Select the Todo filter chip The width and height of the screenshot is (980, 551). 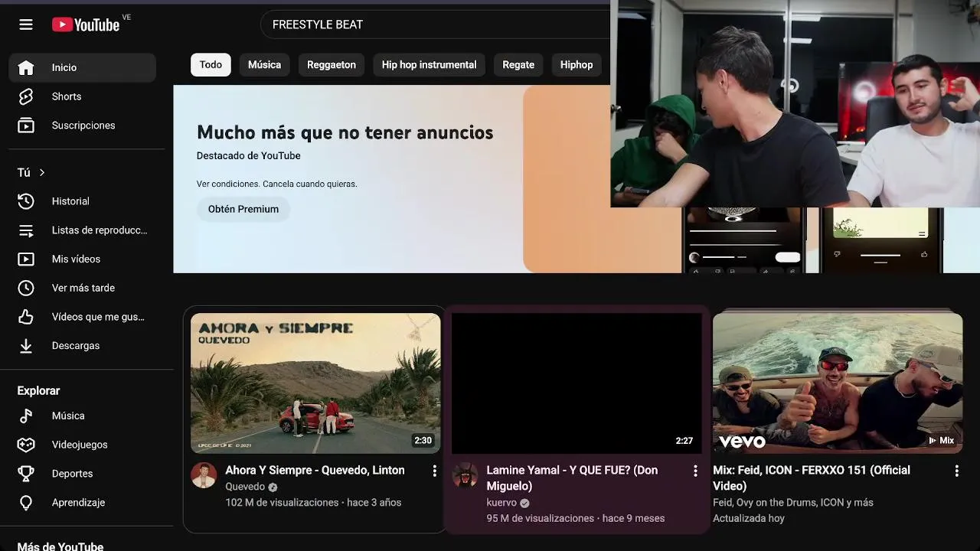pos(211,65)
